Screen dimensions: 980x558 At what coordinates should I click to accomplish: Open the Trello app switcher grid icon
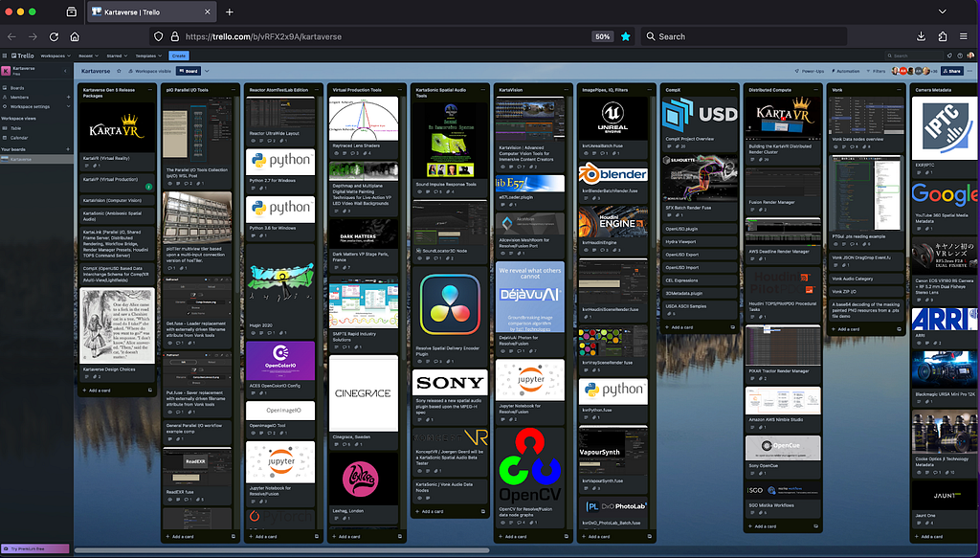pyautogui.click(x=5, y=56)
